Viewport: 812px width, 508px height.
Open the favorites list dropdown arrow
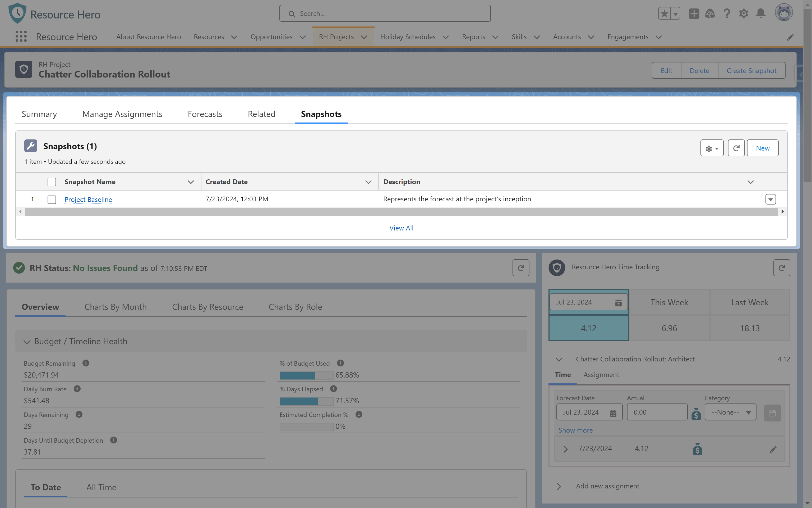(x=675, y=14)
